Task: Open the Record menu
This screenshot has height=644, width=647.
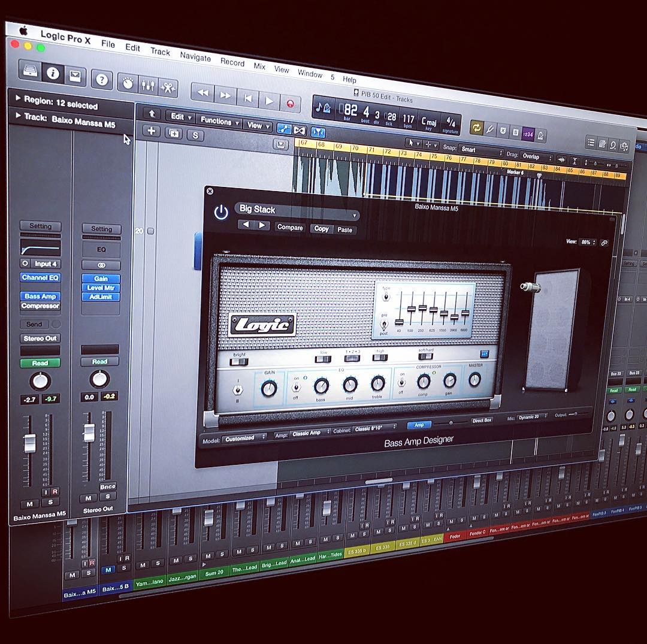Action: [232, 64]
